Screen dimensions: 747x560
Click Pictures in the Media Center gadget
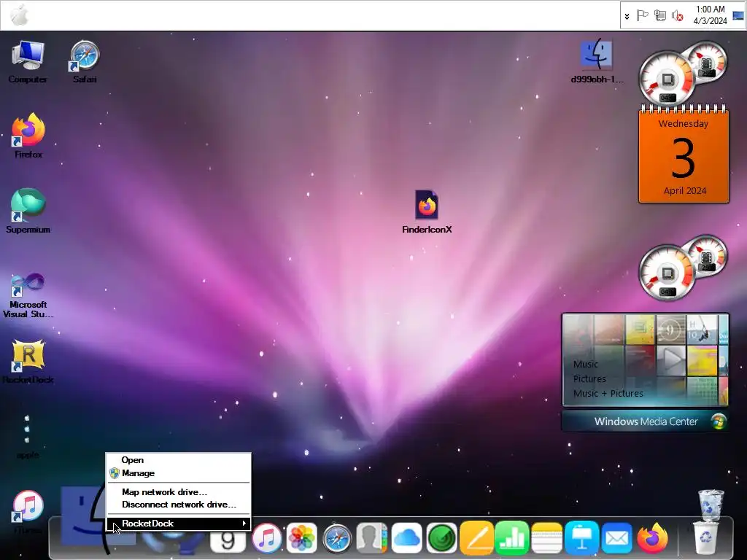589,378
